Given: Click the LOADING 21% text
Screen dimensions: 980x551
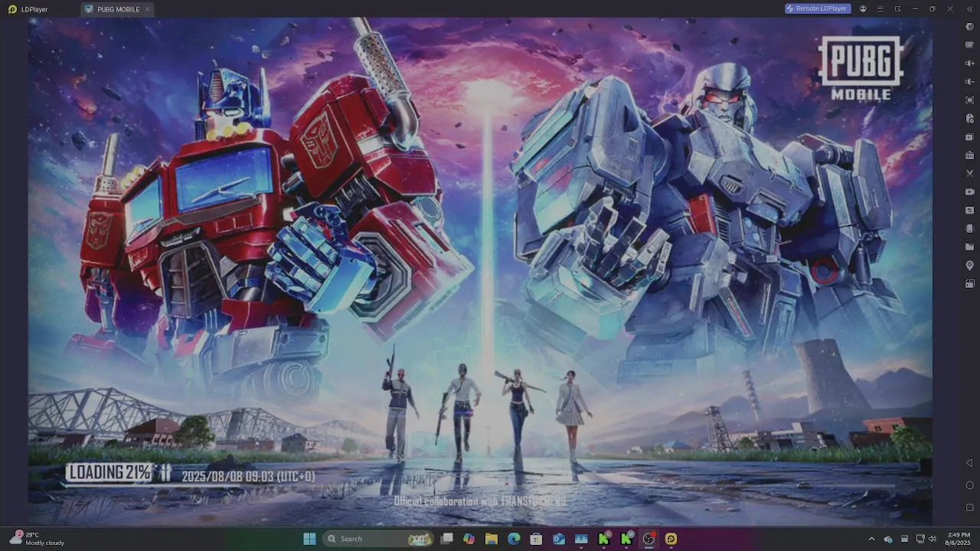Looking at the screenshot, I should click(109, 473).
